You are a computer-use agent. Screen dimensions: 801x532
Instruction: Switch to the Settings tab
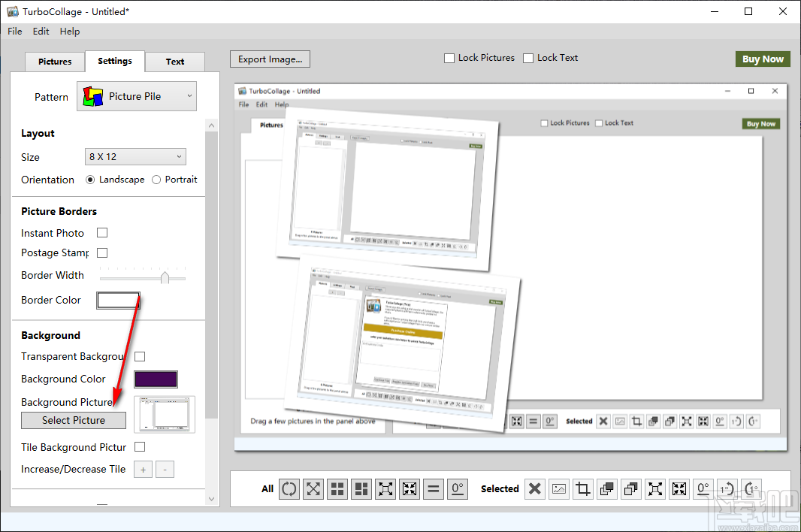115,61
